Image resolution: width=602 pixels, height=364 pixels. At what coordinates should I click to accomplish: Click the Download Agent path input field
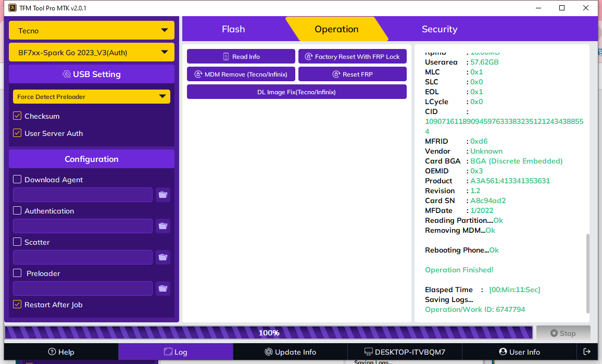(83, 195)
